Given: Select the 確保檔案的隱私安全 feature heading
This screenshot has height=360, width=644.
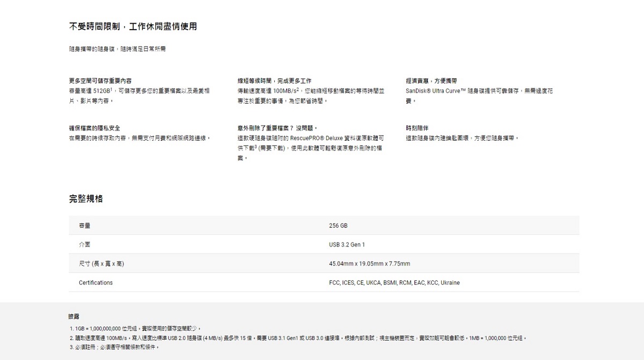Looking at the screenshot, I should point(94,128).
